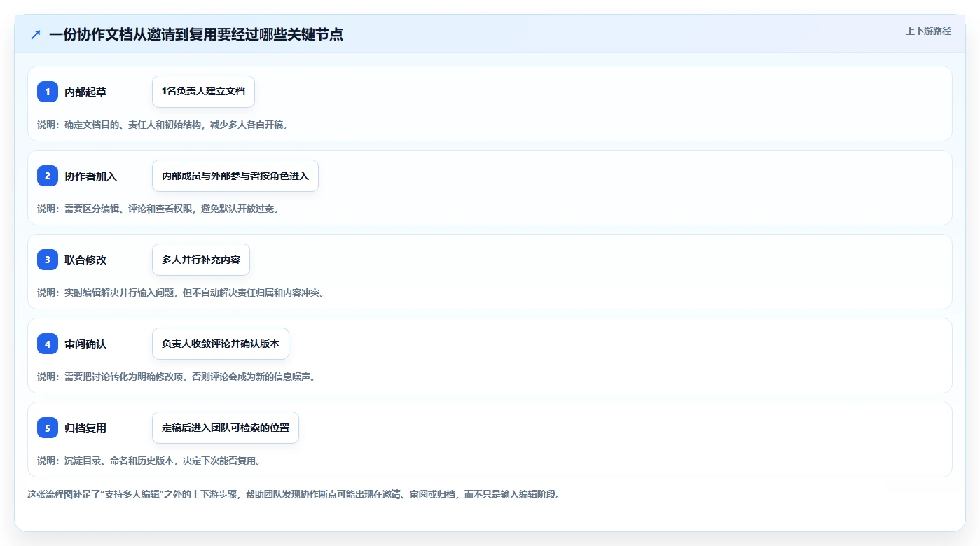Click the 负责人收敛评论并确认版本 chip
Screen dimensions: 980x546
221,344
